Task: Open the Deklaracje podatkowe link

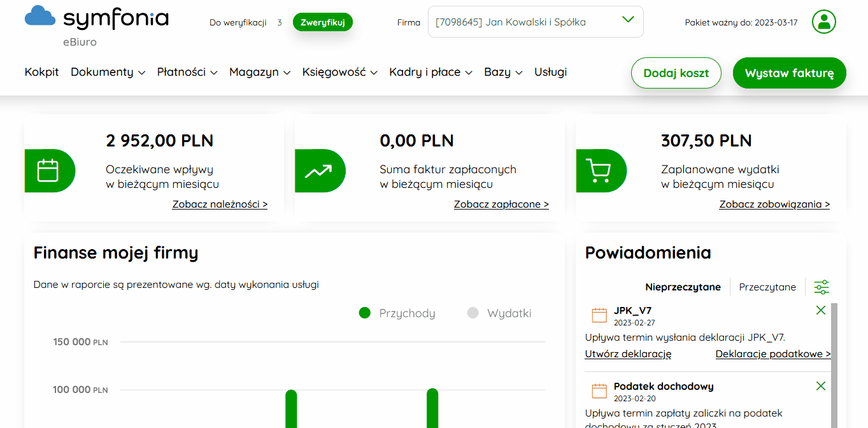Action: [773, 354]
